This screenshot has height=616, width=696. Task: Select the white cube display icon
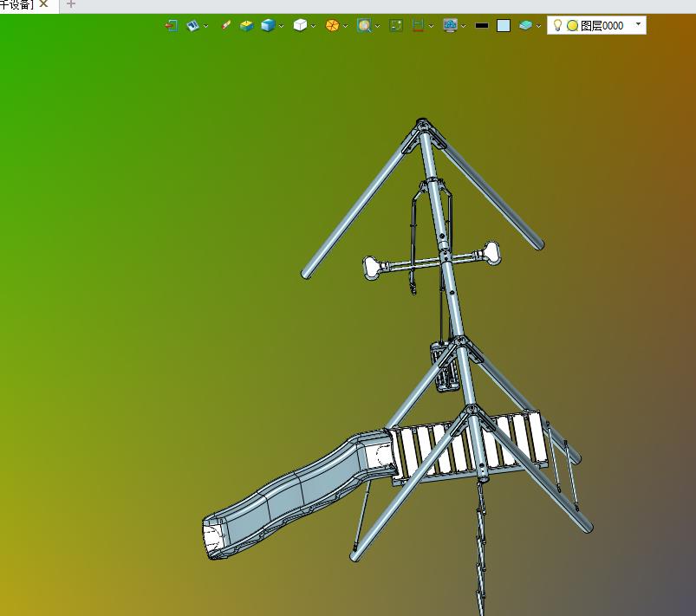pyautogui.click(x=300, y=25)
